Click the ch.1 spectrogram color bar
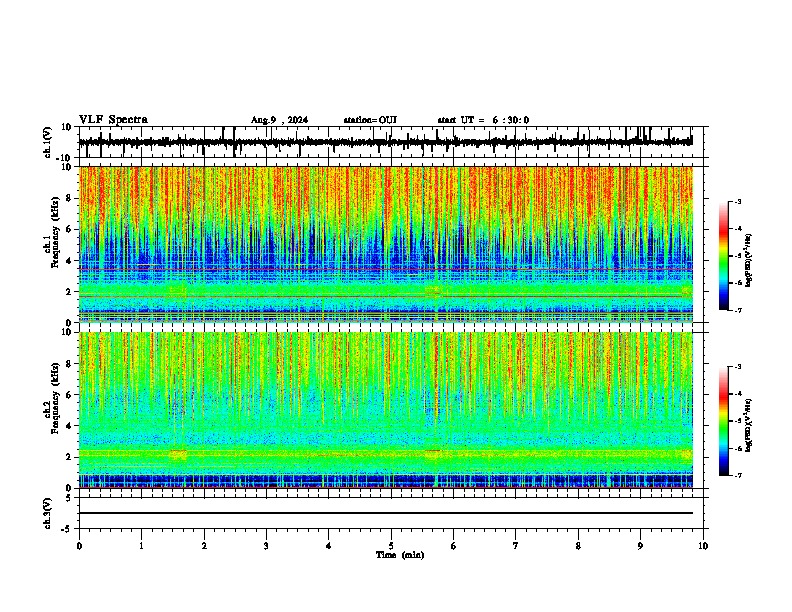The width and height of the screenshot is (792, 612). 724,256
